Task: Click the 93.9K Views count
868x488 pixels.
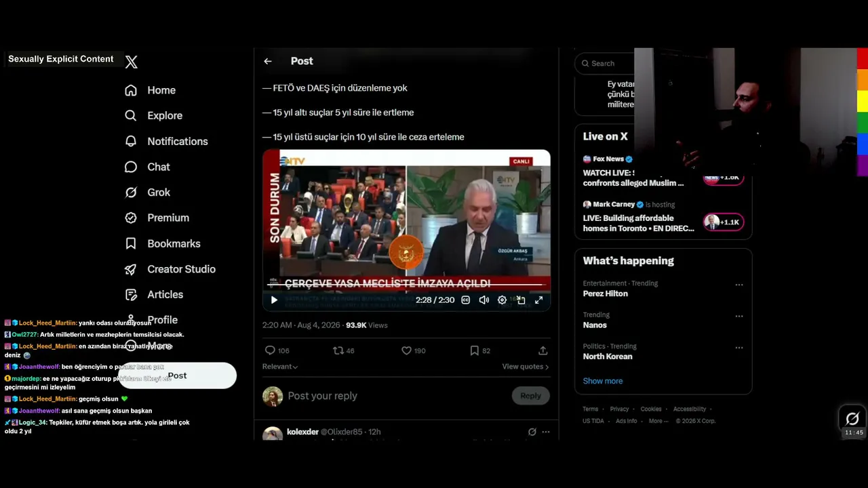Action: 367,325
